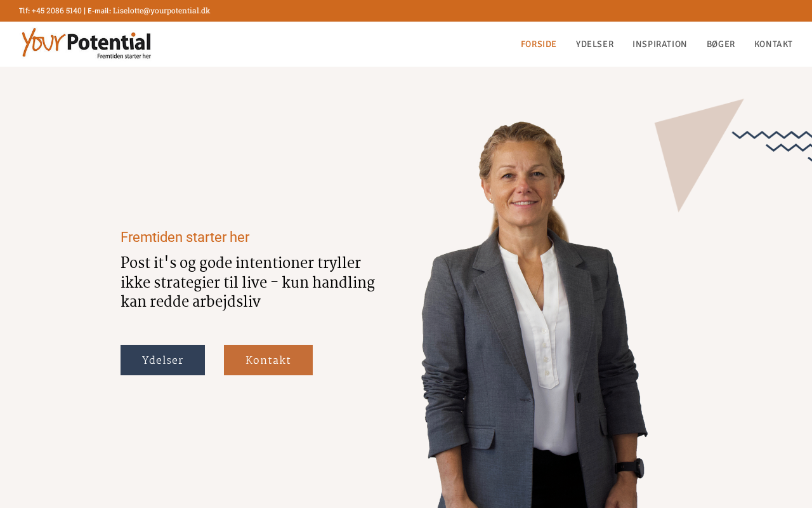Click the "Post it's og gode intentioner" headline
This screenshot has height=508, width=812.
pyautogui.click(x=247, y=283)
